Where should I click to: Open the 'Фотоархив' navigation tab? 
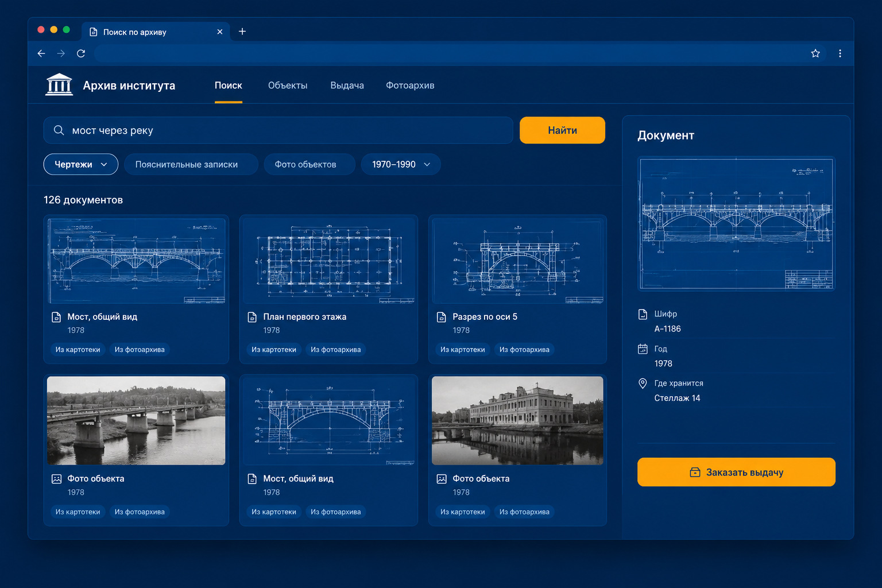pyautogui.click(x=410, y=86)
